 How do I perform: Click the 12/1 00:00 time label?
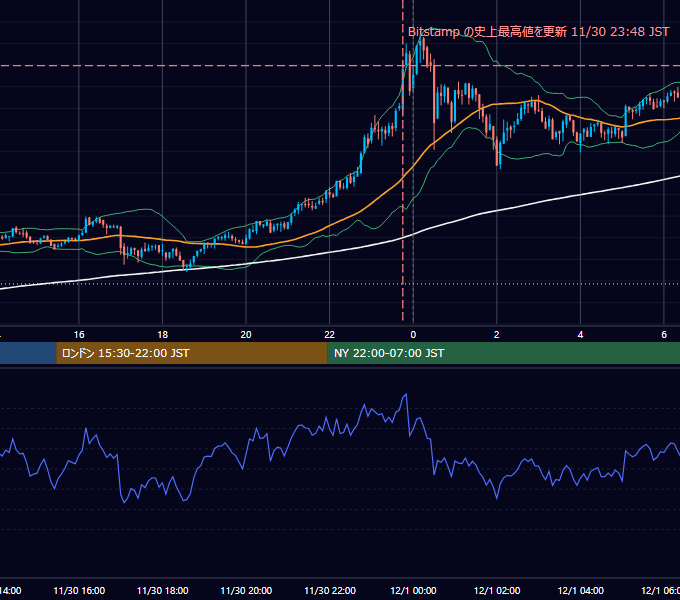click(413, 590)
